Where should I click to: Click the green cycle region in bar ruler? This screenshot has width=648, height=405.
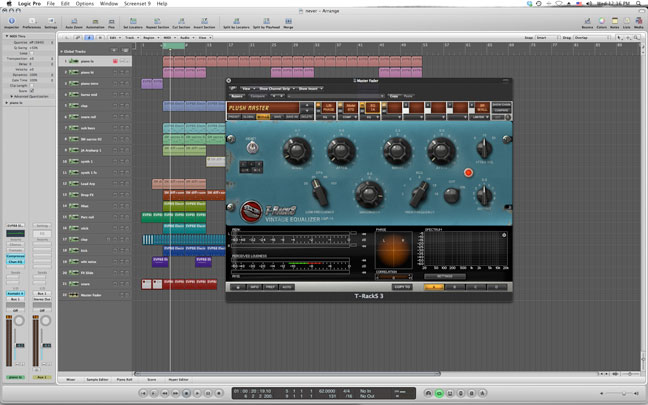click(174, 46)
